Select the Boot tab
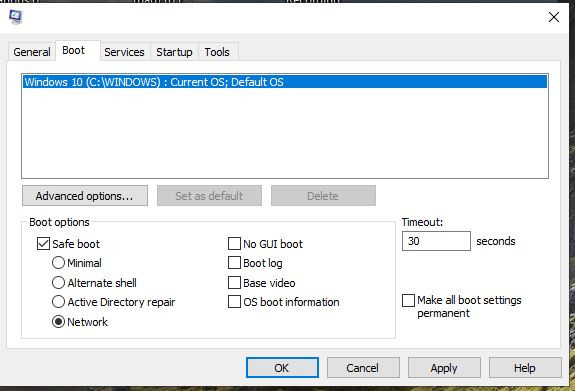Image resolution: width=575 pixels, height=391 pixels. pos(78,50)
